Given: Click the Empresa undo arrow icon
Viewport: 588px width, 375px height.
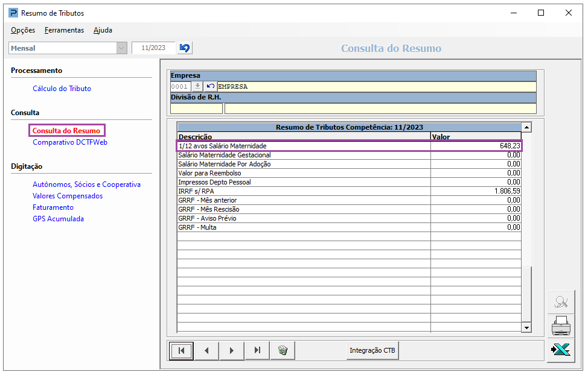Looking at the screenshot, I should [x=210, y=87].
